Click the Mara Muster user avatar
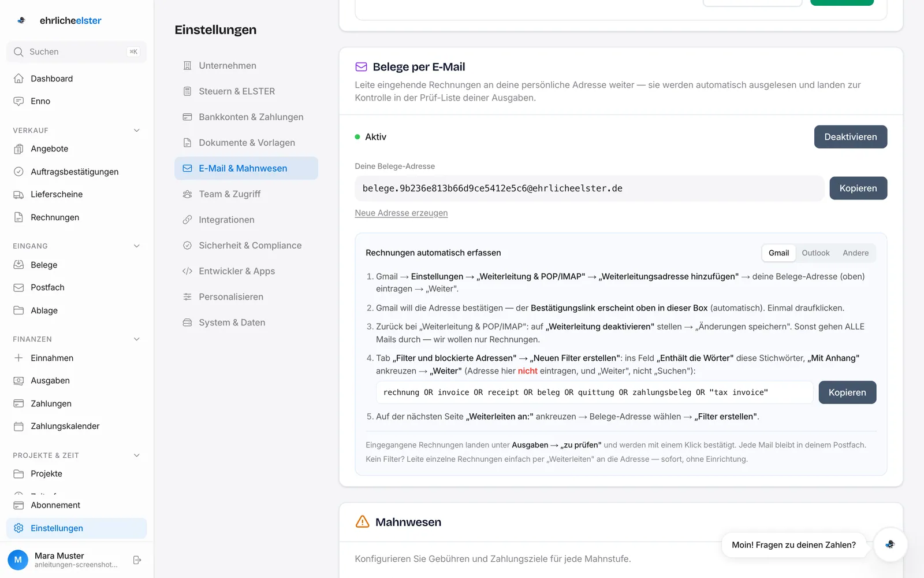 (18, 560)
